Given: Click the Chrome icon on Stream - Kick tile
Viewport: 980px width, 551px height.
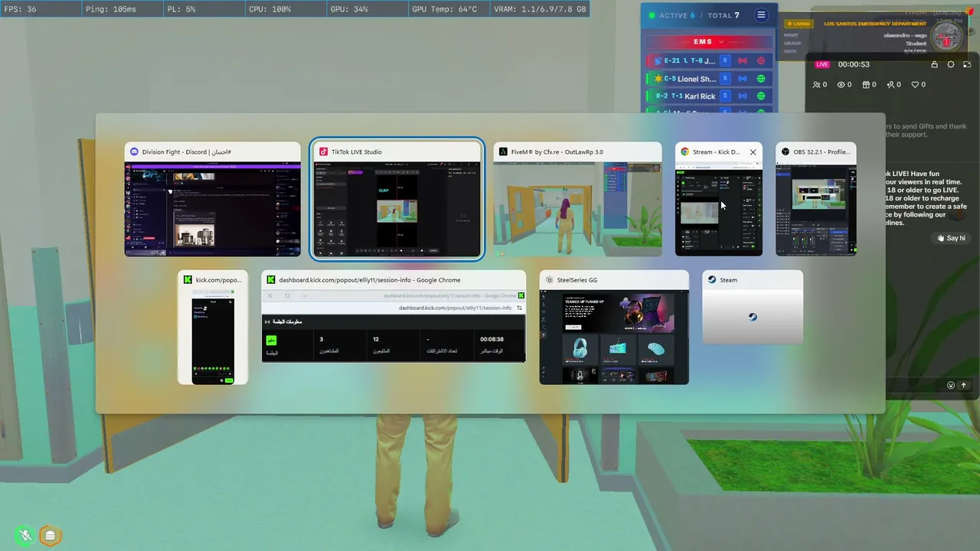Looking at the screenshot, I should click(685, 152).
